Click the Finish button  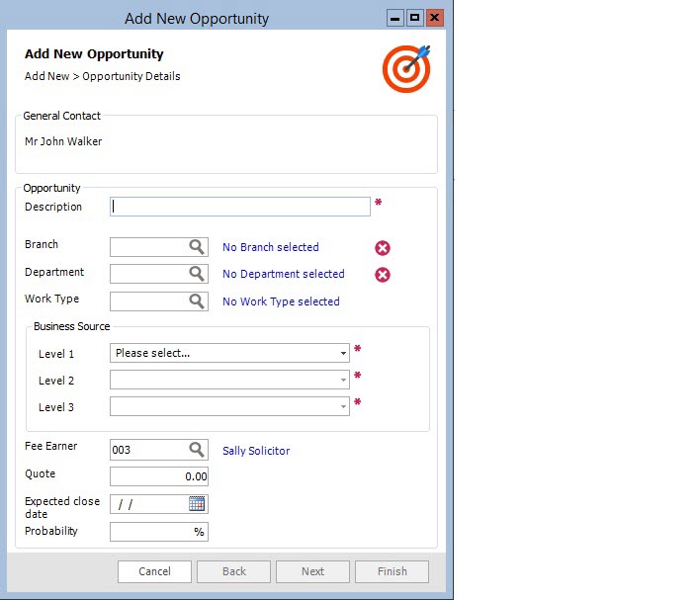[x=392, y=571]
